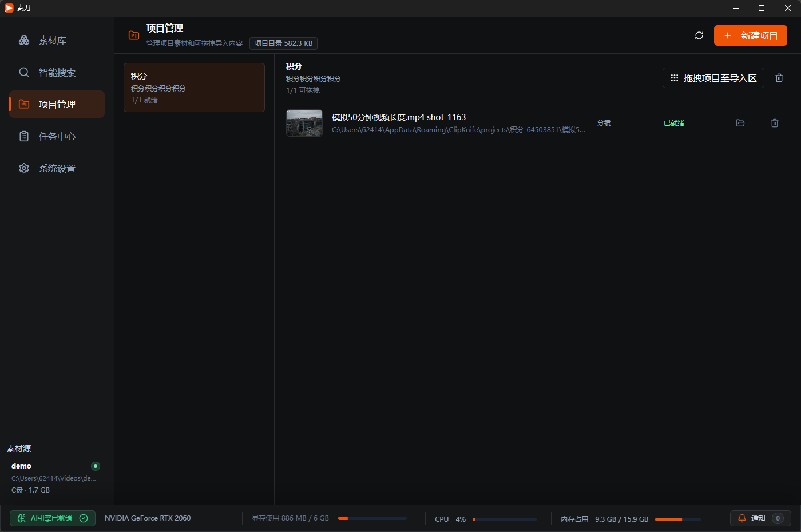Click the AI引擎已就绪 status button

(x=53, y=518)
